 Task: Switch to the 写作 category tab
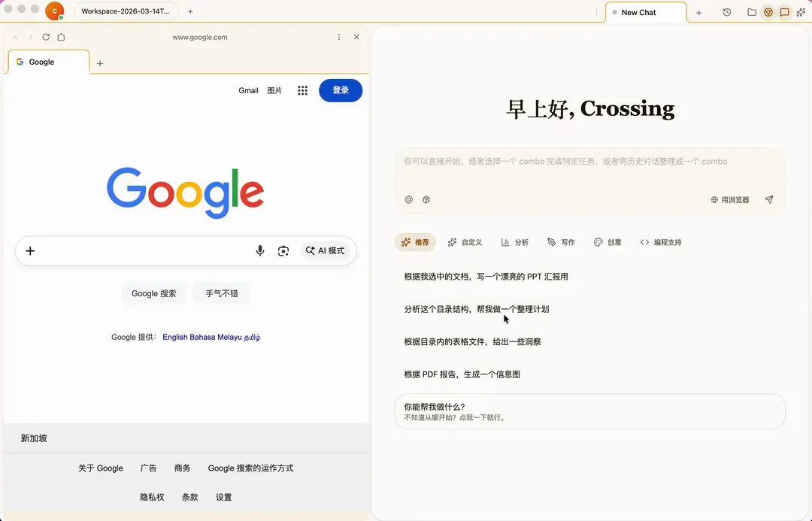click(561, 242)
